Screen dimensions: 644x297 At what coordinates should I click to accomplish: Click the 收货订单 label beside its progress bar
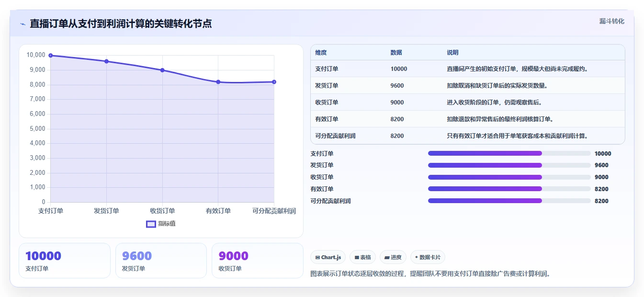tap(322, 177)
